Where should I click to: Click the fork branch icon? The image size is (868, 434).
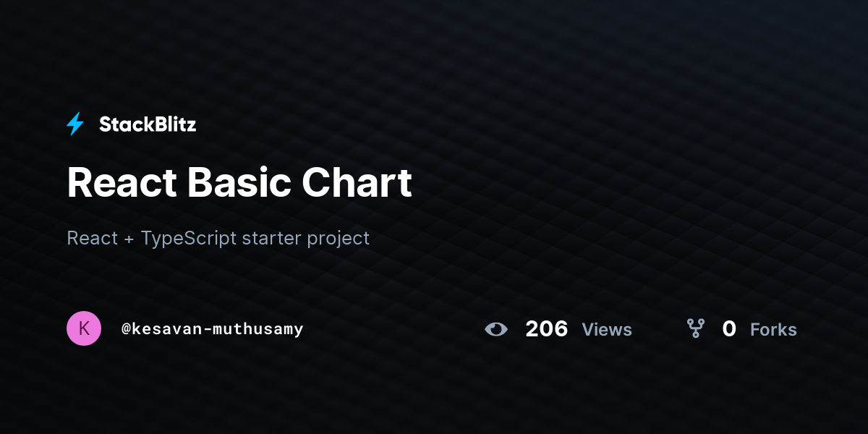coord(696,329)
